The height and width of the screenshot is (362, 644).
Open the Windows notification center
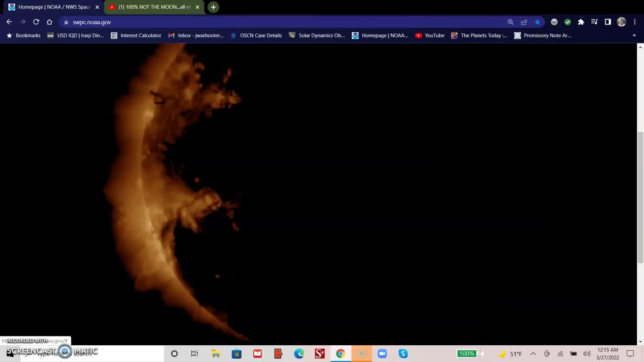click(x=630, y=354)
